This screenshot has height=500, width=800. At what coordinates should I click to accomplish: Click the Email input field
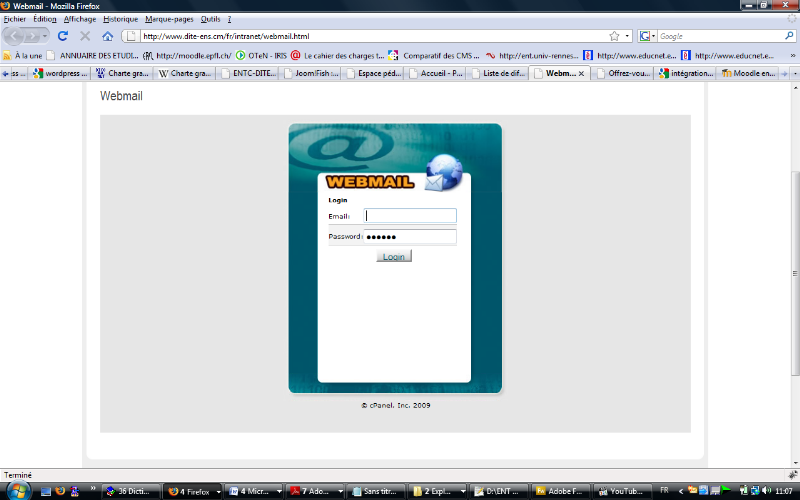pyautogui.click(x=410, y=216)
